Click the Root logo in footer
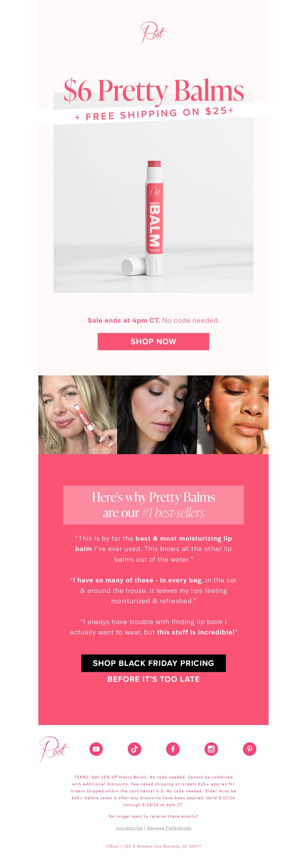 [54, 749]
